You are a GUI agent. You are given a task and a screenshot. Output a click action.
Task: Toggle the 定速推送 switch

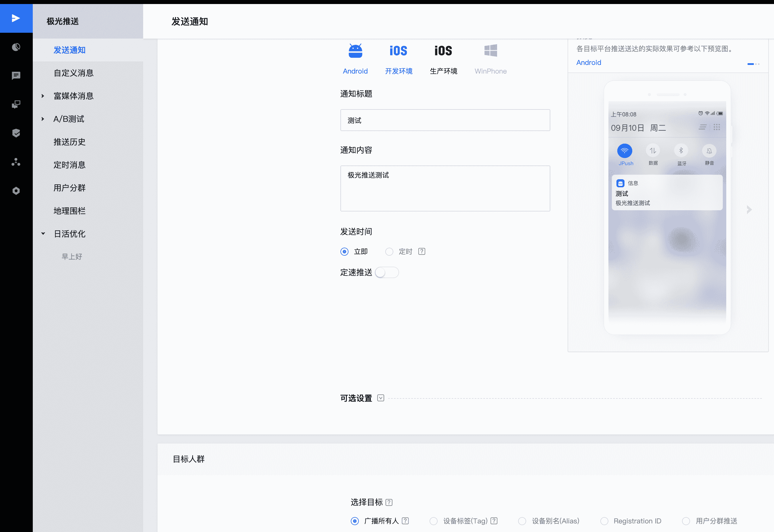387,272
